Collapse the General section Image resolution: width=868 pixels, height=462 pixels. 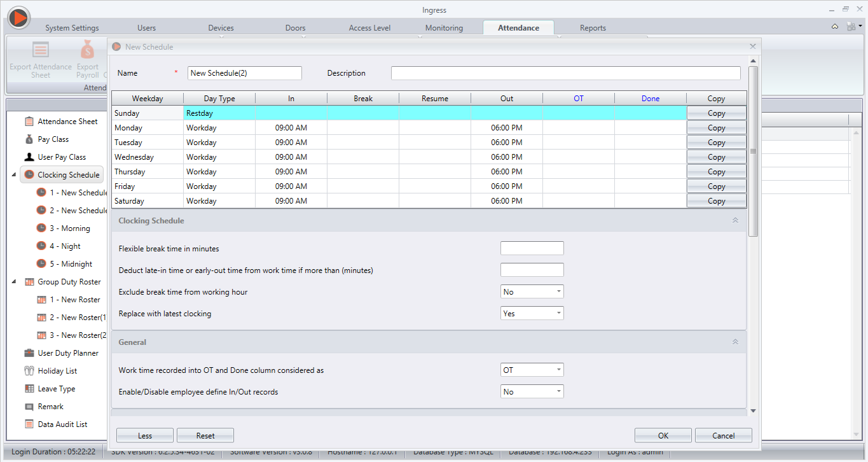[x=735, y=342]
